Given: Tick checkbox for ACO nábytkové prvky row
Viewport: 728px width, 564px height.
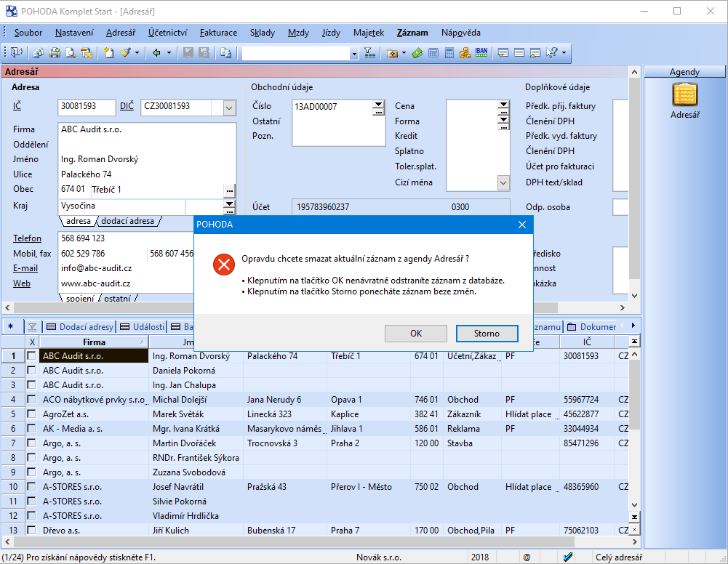Looking at the screenshot, I should pyautogui.click(x=31, y=399).
